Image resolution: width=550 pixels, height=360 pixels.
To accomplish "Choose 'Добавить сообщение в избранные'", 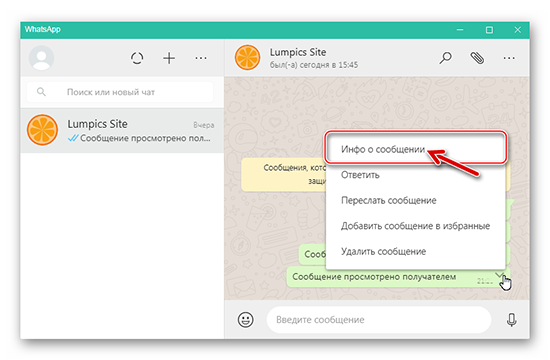I will [x=416, y=226].
